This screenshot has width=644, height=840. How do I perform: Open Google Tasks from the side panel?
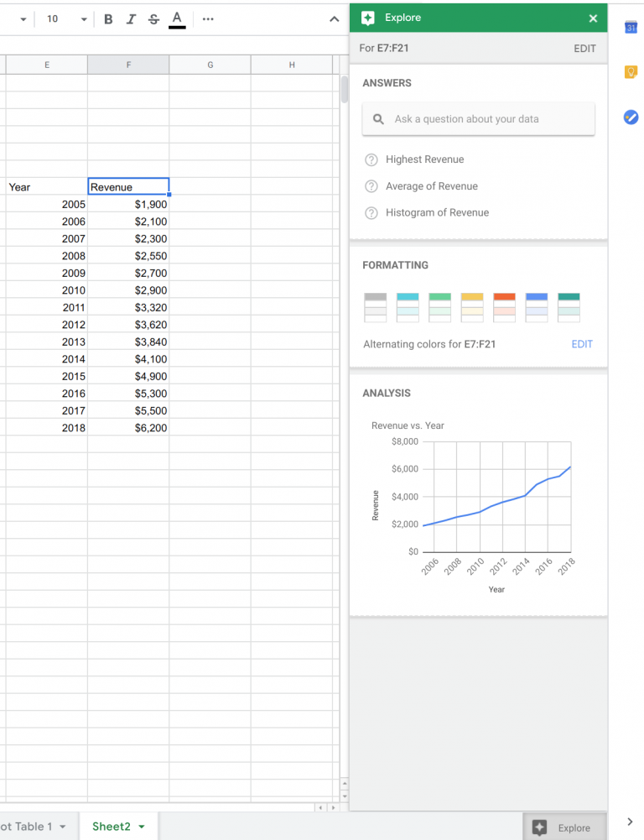[631, 117]
